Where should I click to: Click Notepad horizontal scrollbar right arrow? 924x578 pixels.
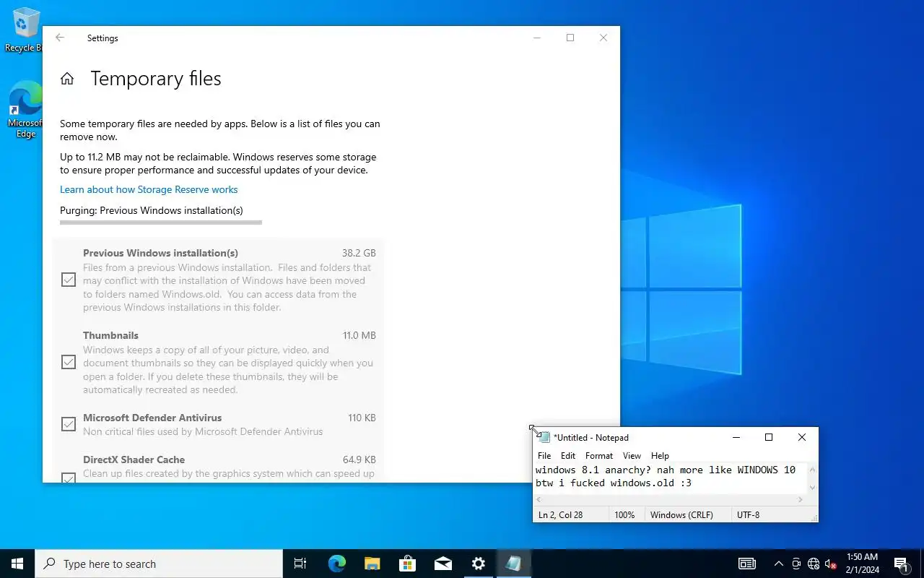pos(801,500)
